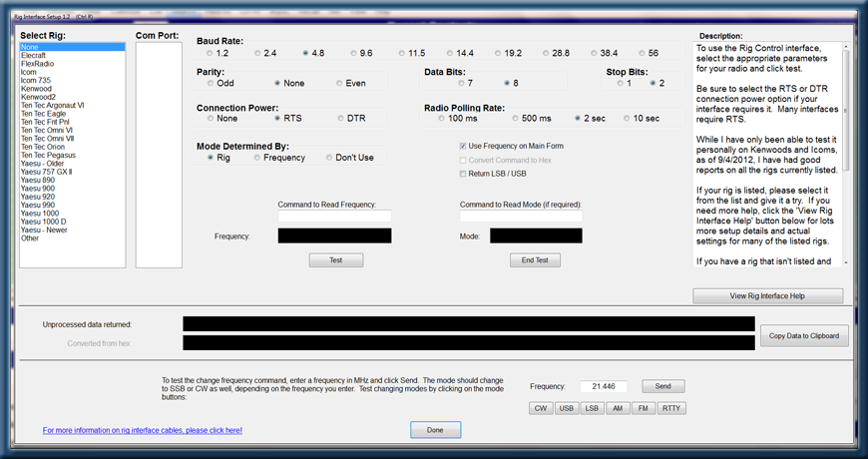This screenshot has width=868, height=459.
Task: Switch mode to LSB
Action: click(592, 409)
